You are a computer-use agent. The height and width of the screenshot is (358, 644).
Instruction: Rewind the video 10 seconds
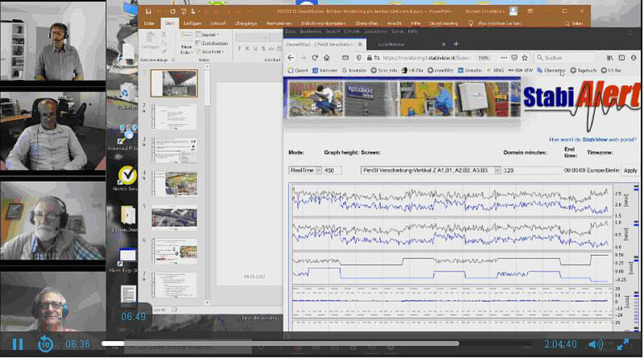click(46, 344)
